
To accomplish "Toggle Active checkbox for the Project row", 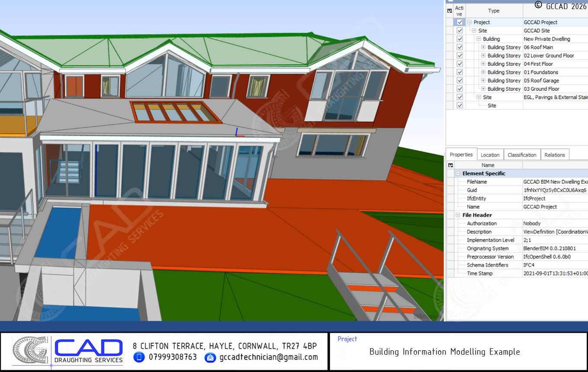I will (x=459, y=22).
